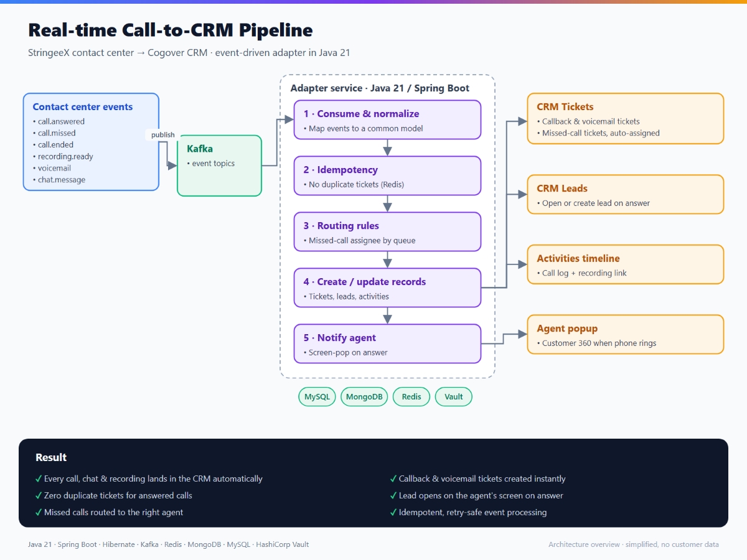
Task: Click the "event topics" bullet
Action: (211, 164)
